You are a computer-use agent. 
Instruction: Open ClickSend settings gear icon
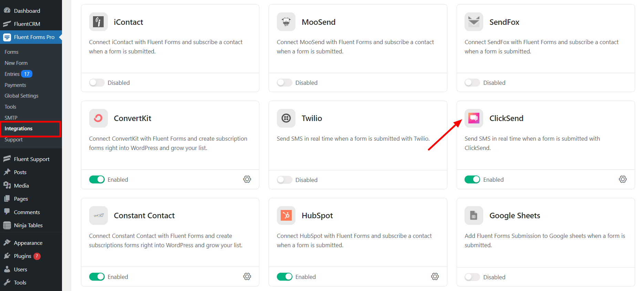623,179
